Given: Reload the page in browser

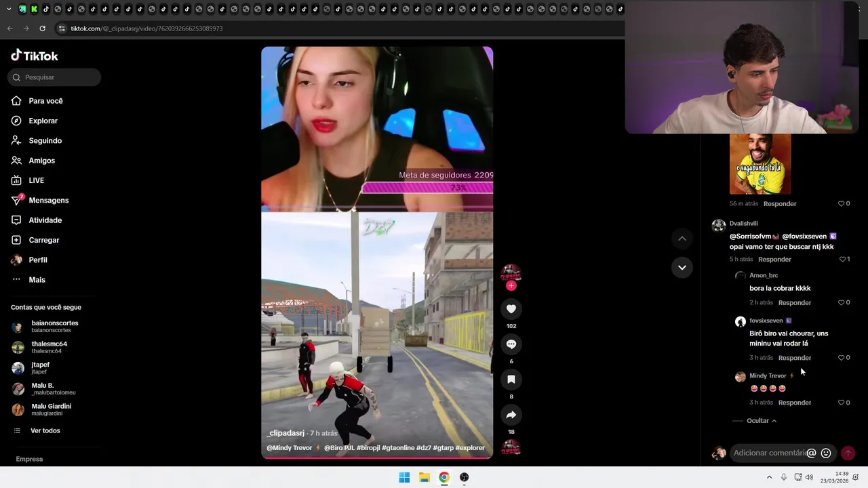Looking at the screenshot, I should click(x=42, y=28).
